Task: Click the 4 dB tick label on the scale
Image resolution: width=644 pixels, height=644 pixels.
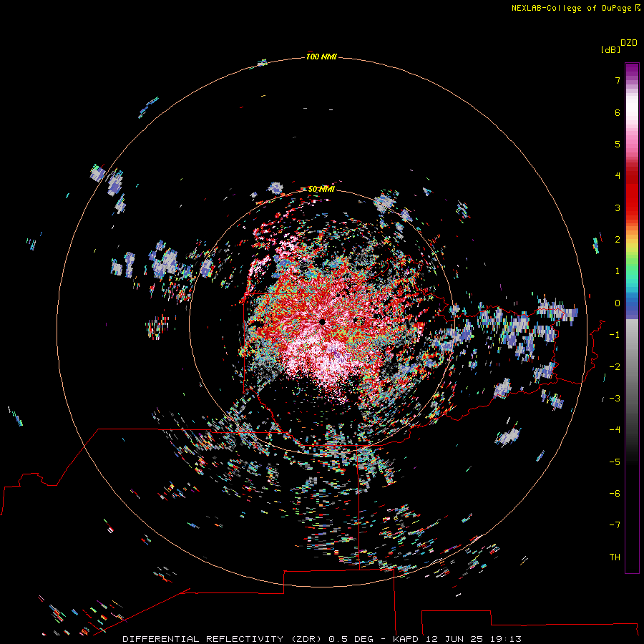Action: 618,176
